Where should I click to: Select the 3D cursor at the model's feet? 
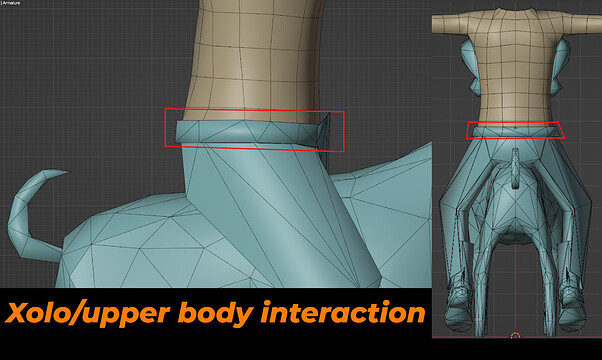click(x=515, y=336)
